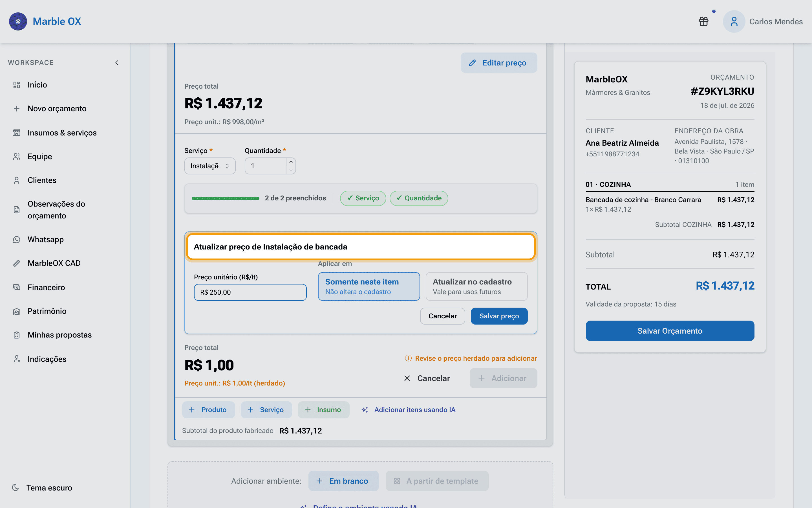Image resolution: width=812 pixels, height=508 pixels.
Task: Click the Financeiro money icon
Action: click(x=16, y=287)
